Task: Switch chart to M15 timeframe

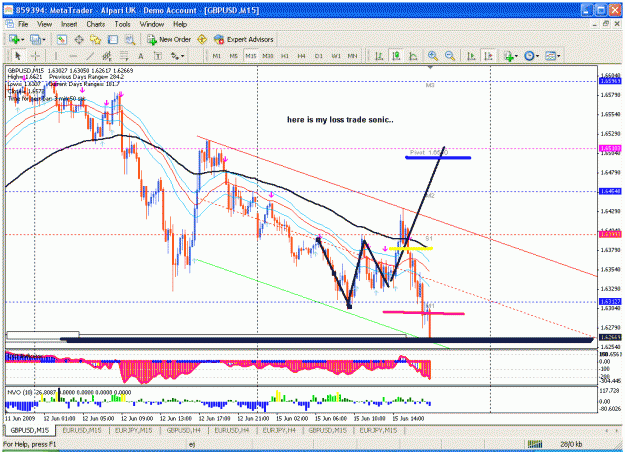Action: click(251, 56)
